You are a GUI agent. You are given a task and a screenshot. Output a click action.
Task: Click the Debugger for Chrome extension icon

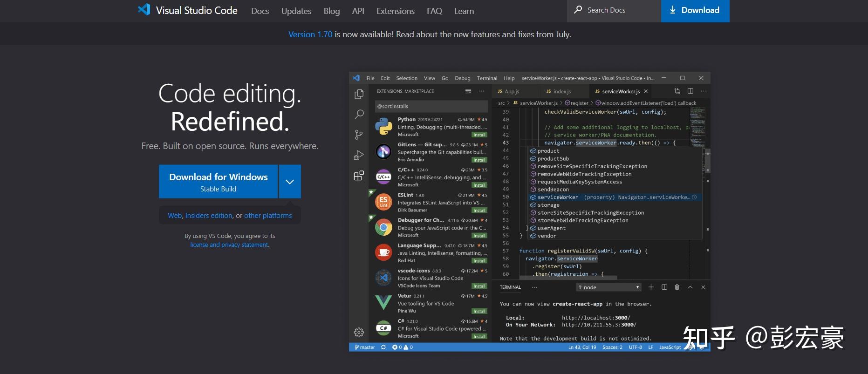383,227
